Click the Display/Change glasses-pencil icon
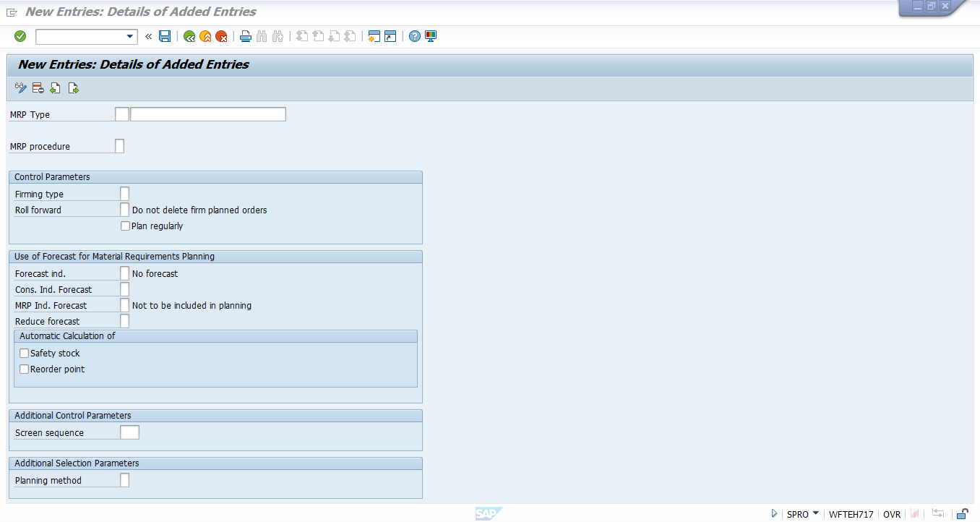Viewport: 980px width, 522px height. [21, 88]
